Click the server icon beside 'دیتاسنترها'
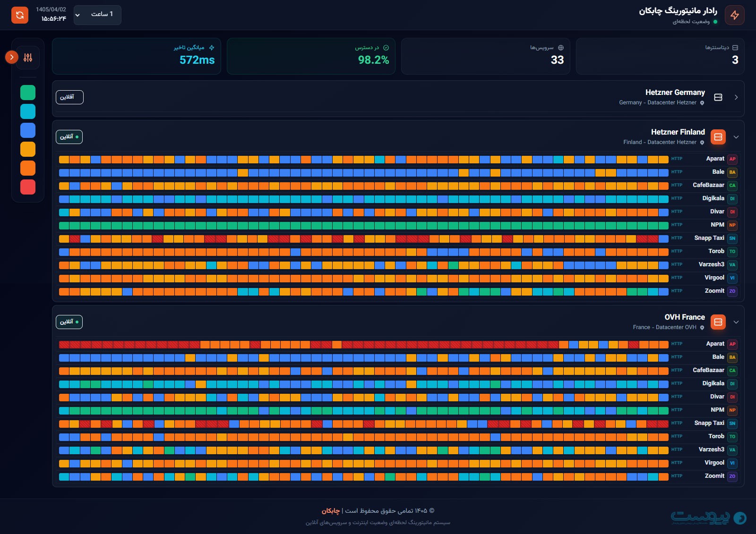Screen dimensions: 756x534 735,48
